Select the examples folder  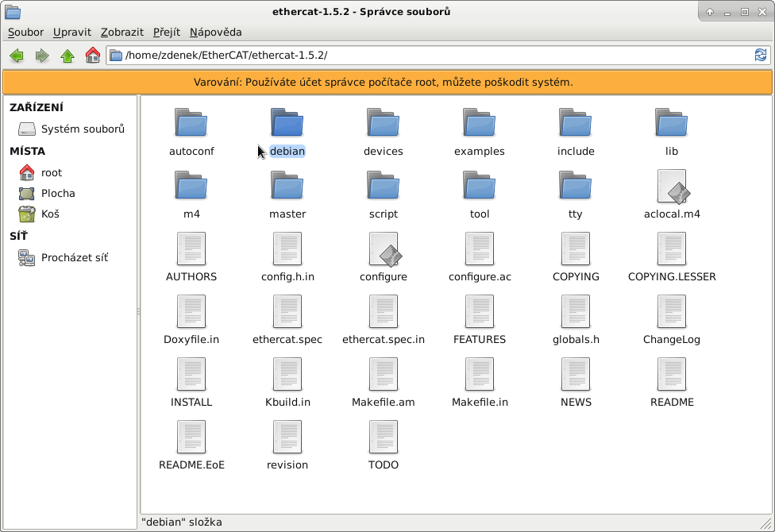coord(480,124)
